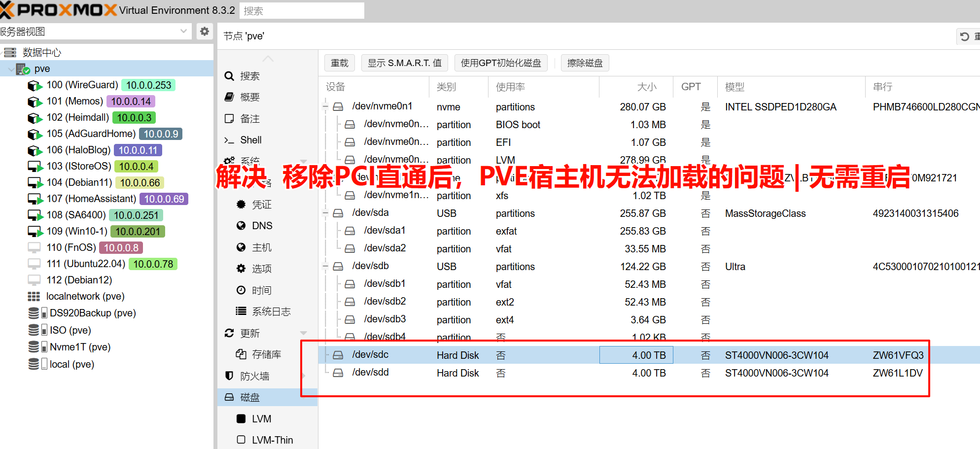Click the 10.0.0.14 purple IP tag
The height and width of the screenshot is (449, 980).
pyautogui.click(x=131, y=102)
